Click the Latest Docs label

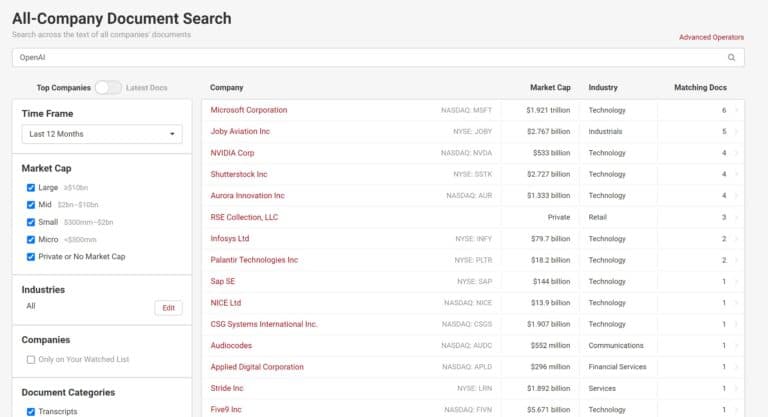(146, 88)
